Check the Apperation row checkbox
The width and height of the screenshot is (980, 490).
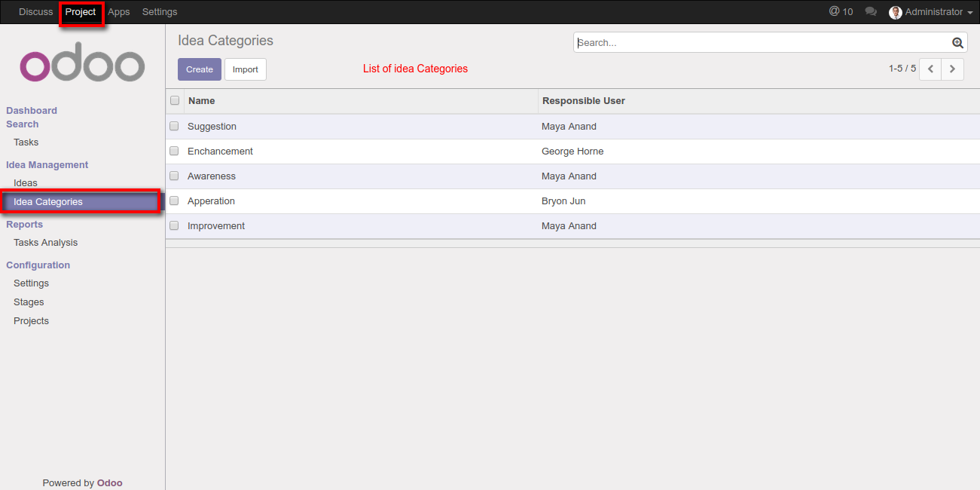coord(174,201)
